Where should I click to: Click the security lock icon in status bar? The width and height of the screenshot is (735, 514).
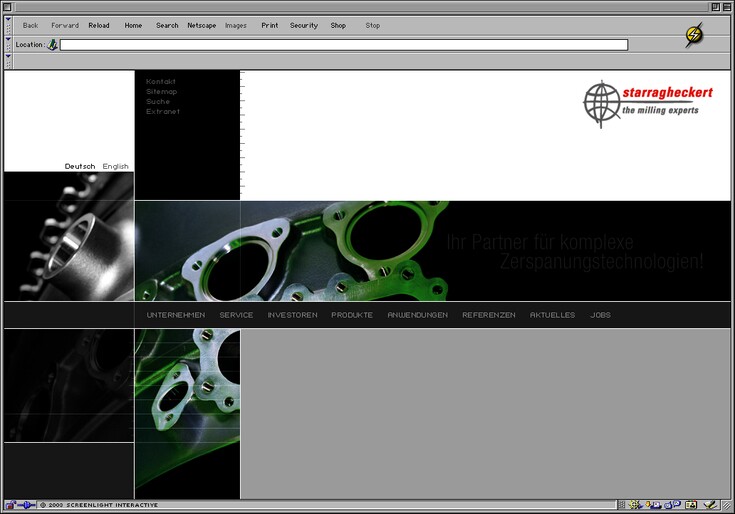pyautogui.click(x=10, y=505)
